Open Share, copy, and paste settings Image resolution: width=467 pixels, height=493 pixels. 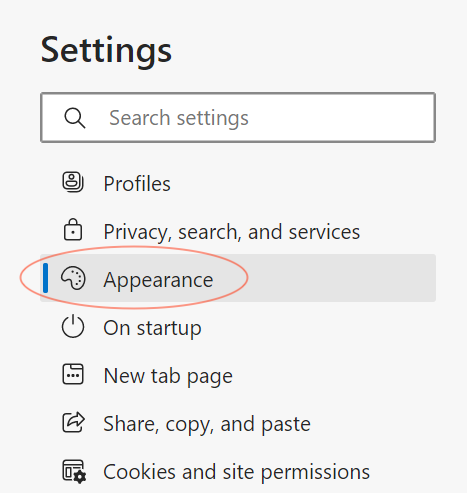238,423
